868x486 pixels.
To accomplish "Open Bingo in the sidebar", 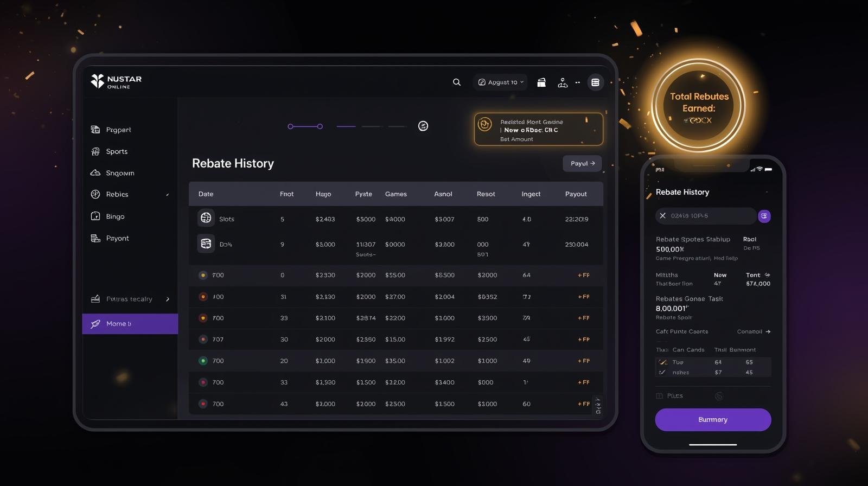I will (115, 216).
